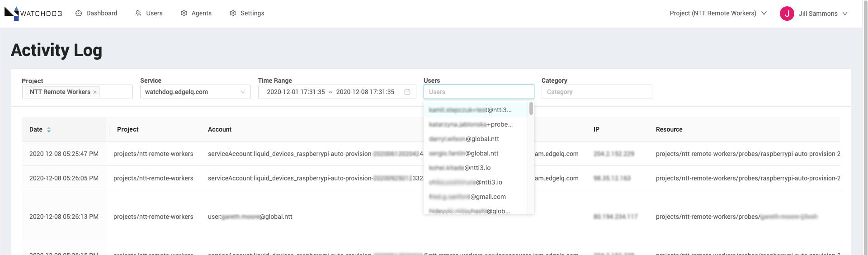Click the J user avatar
Screen dimensions: 868x255
click(787, 14)
